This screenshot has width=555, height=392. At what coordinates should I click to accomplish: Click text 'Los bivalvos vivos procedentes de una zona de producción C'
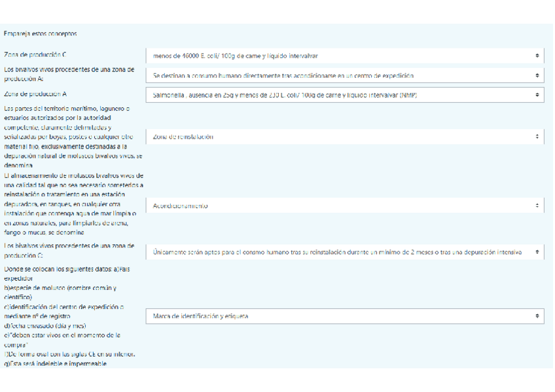pyautogui.click(x=69, y=251)
